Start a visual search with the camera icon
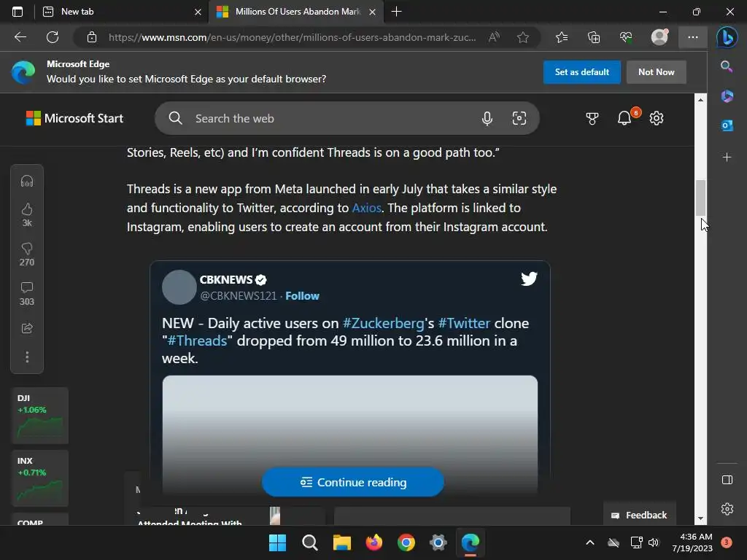Viewport: 747px width, 560px height. point(519,118)
